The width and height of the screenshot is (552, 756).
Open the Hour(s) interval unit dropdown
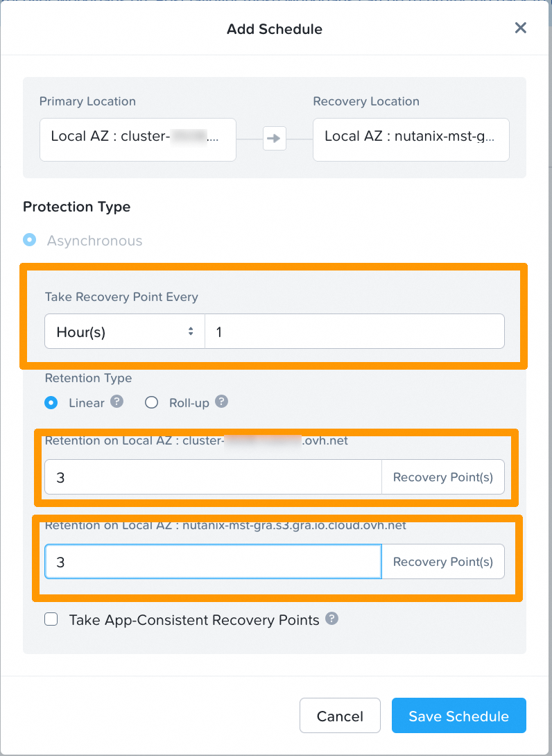[x=125, y=332]
